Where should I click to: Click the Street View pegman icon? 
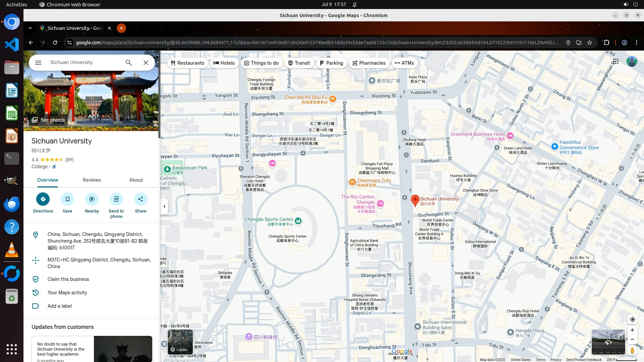pyautogui.click(x=632, y=351)
